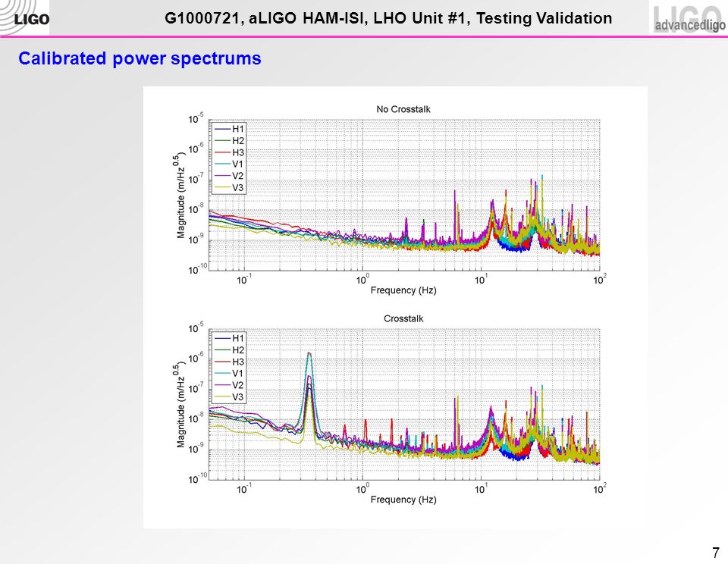728x564 pixels.
Task: Click the H1 legend entry in the Crosstalk plot
Action: pyautogui.click(x=230, y=338)
